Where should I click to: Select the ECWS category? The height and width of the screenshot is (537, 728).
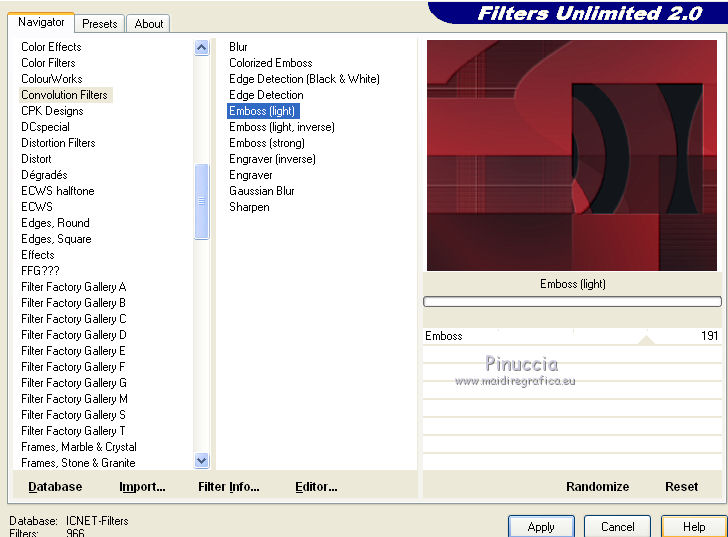click(x=37, y=207)
